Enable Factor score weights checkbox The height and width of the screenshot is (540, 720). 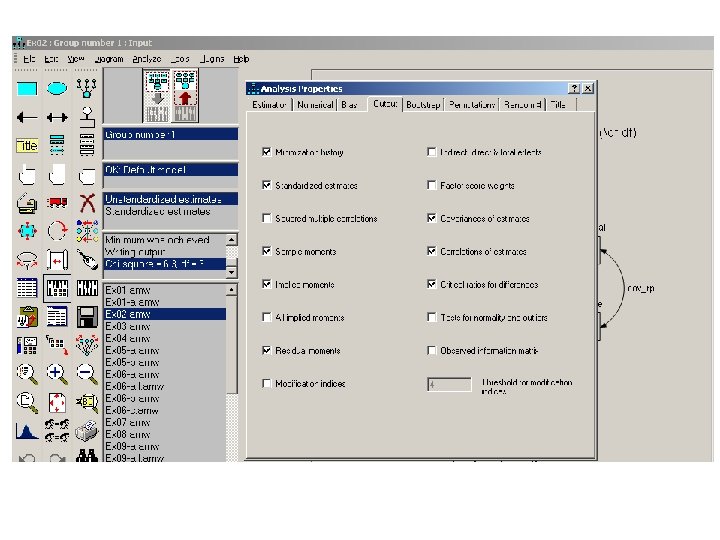(x=431, y=185)
